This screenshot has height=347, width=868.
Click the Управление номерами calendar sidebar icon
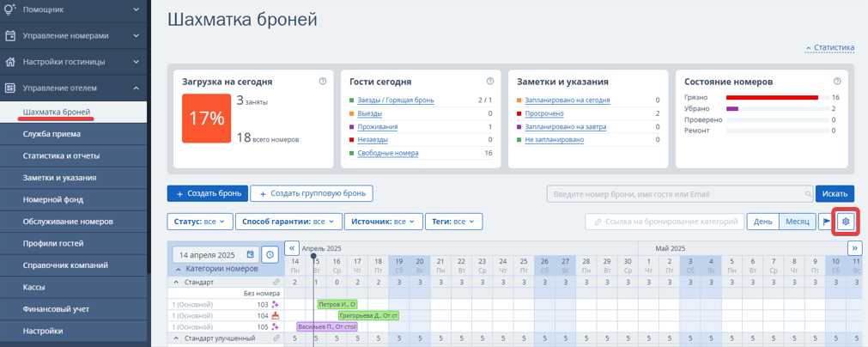[x=9, y=35]
